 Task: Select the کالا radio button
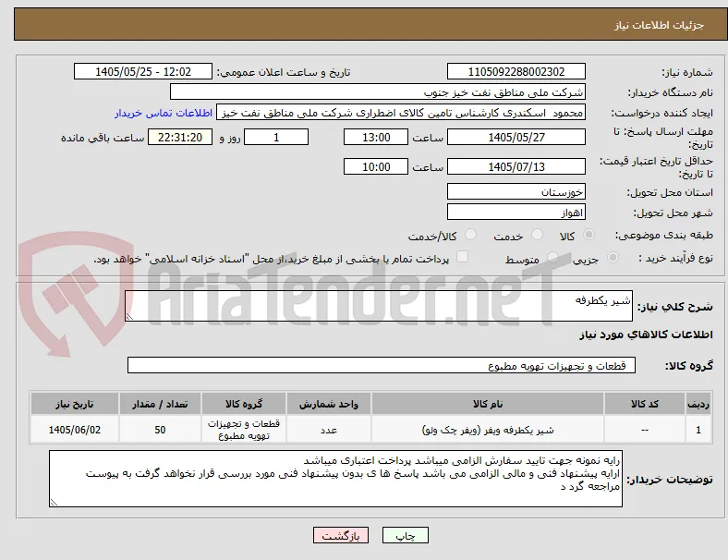point(588,235)
